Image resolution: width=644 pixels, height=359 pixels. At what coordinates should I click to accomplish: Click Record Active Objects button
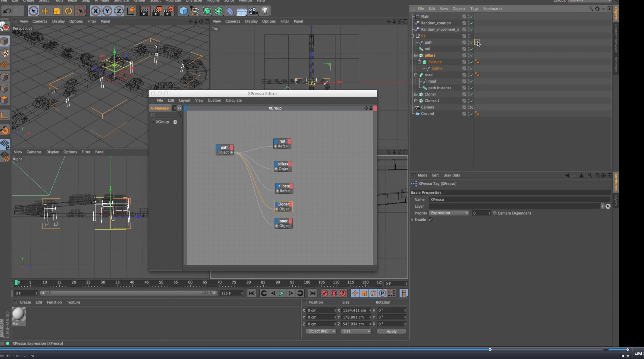point(325,293)
